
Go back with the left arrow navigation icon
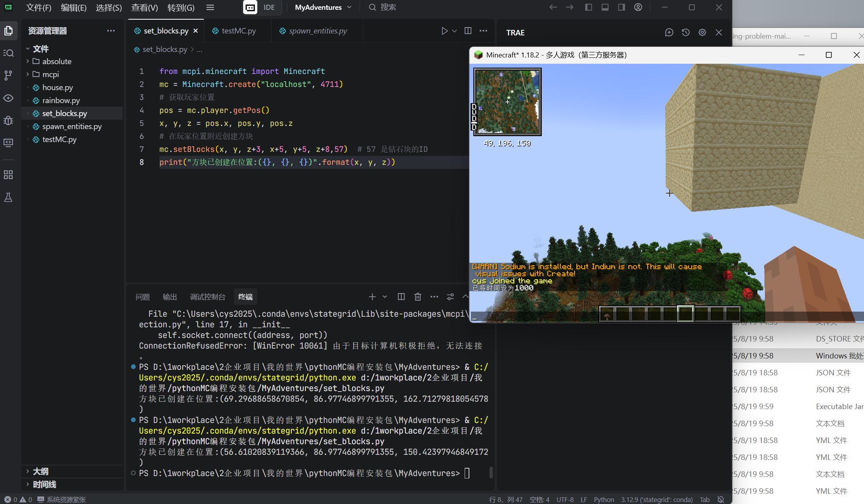click(x=553, y=7)
